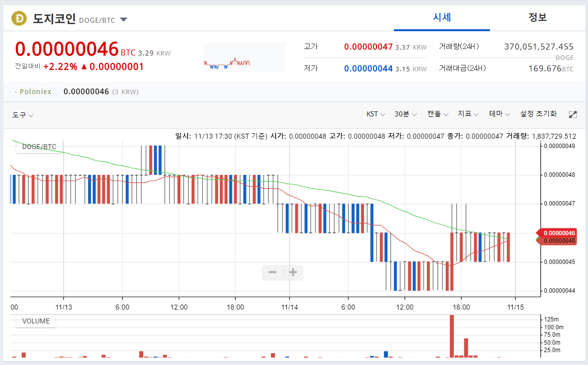Zoom out chart with minus button

(272, 272)
